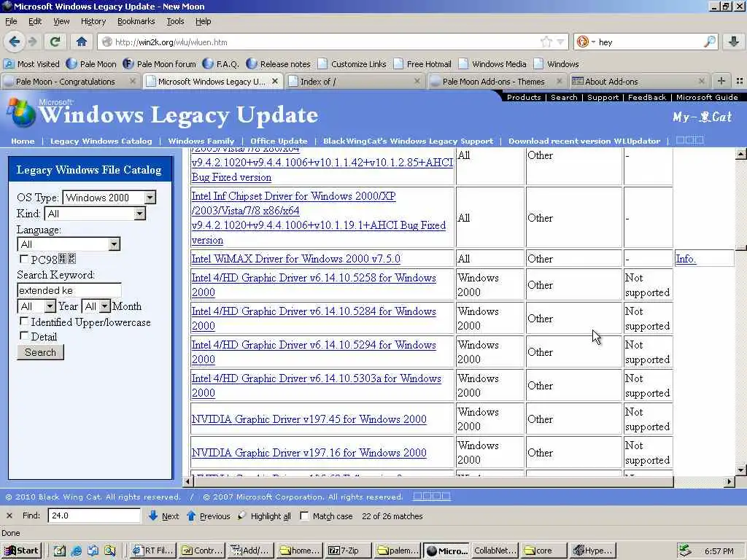The image size is (747, 560).
Task: Toggle Highlight all in find bar
Action: click(x=264, y=516)
